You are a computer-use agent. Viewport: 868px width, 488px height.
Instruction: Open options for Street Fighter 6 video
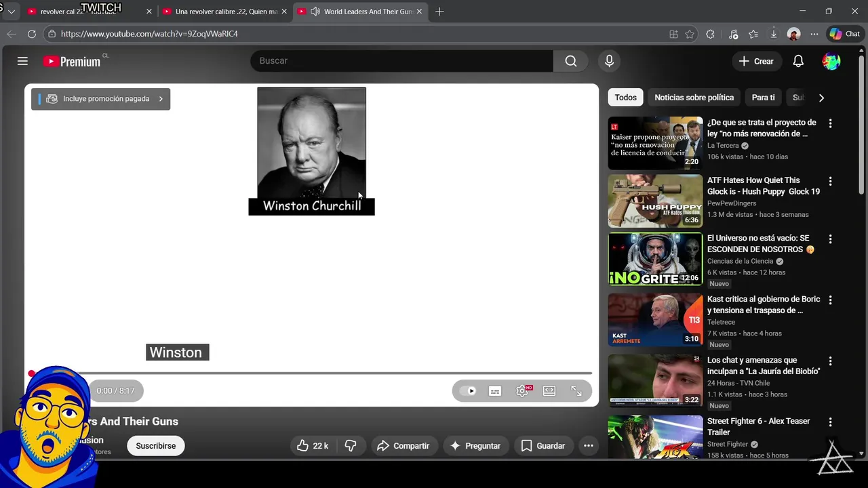[830, 422]
